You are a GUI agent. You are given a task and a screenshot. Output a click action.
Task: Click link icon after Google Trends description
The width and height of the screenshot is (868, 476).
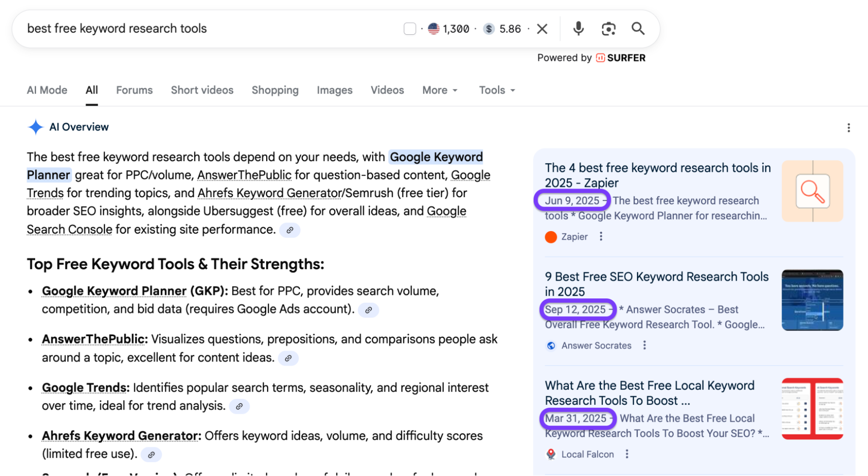click(x=239, y=407)
